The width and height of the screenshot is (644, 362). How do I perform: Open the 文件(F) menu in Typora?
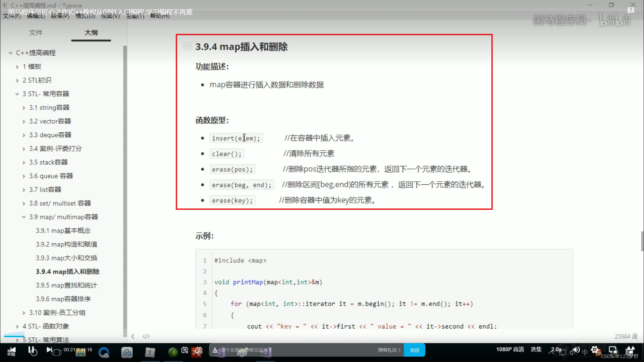(x=12, y=16)
